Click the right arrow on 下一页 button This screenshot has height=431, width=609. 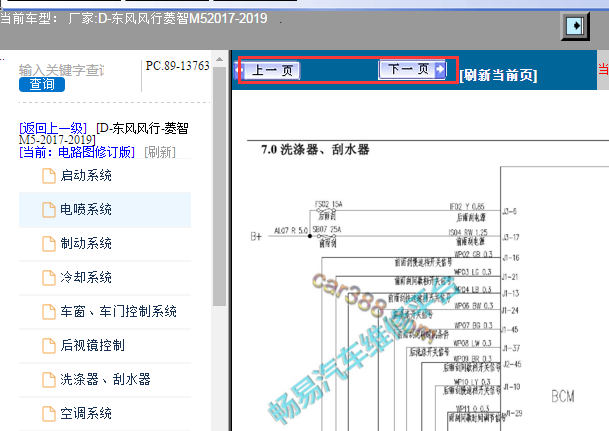coord(440,70)
